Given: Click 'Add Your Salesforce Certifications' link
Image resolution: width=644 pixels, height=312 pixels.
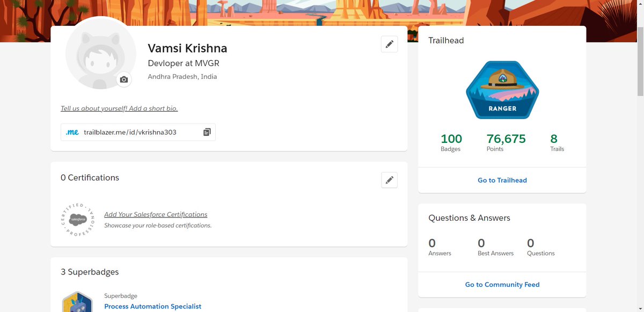Looking at the screenshot, I should tap(156, 214).
